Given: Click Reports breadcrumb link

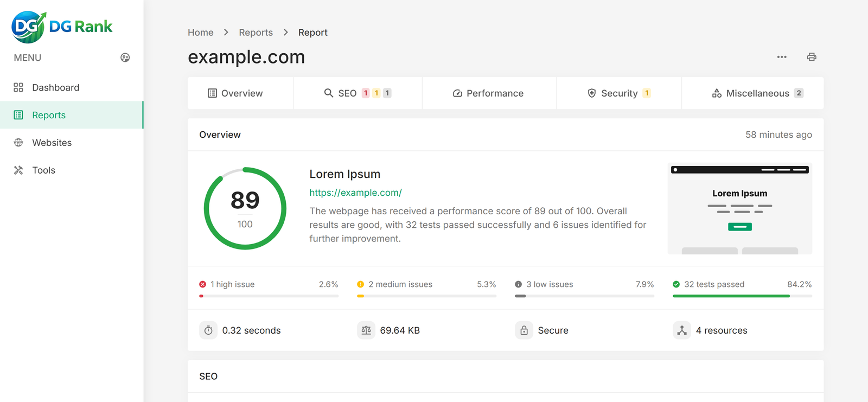Looking at the screenshot, I should tap(256, 33).
